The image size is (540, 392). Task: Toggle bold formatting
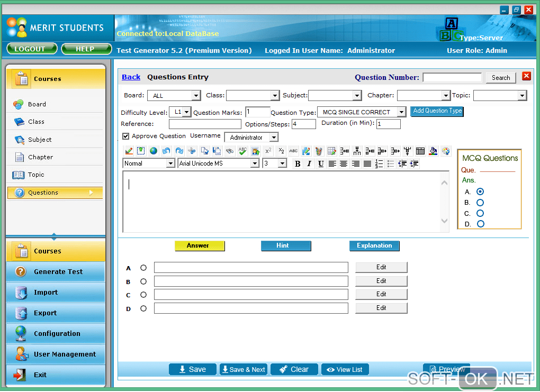click(298, 164)
